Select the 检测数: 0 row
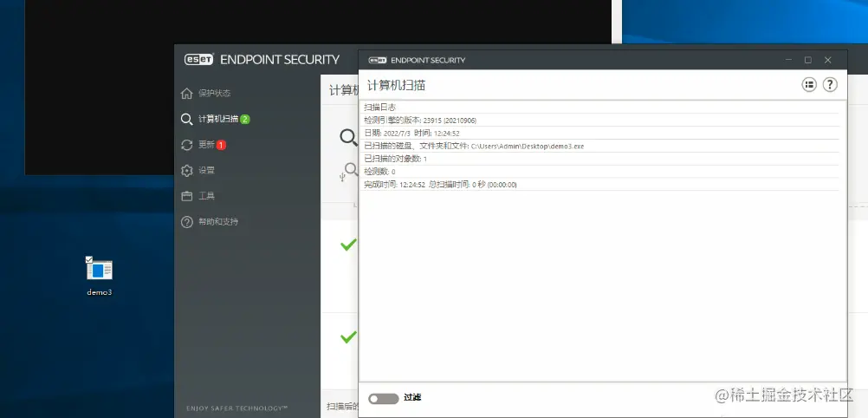 (x=600, y=172)
